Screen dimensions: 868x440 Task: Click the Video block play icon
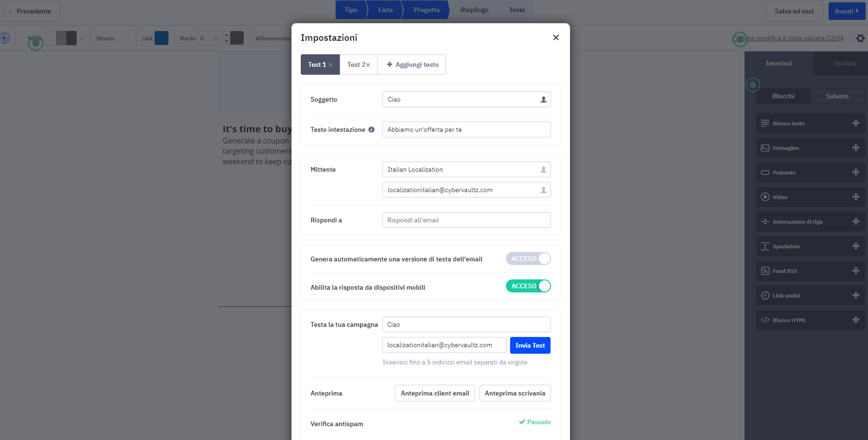point(765,197)
